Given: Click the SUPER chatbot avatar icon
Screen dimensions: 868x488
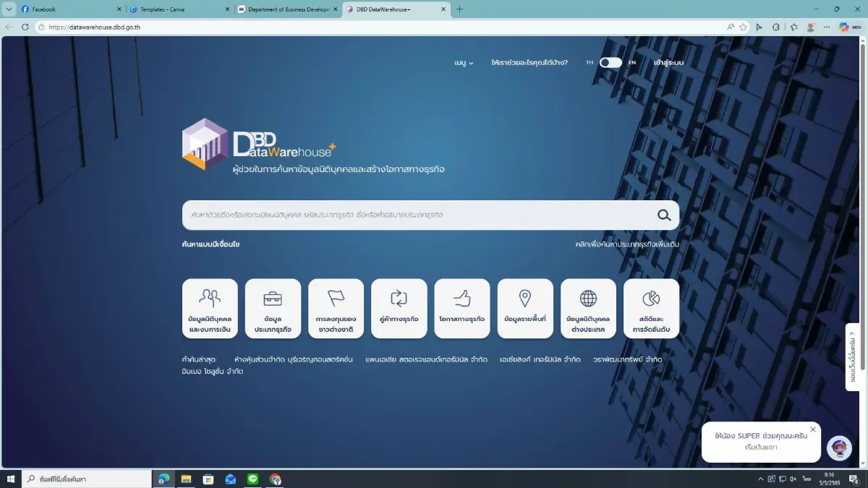Looking at the screenshot, I should [x=839, y=448].
